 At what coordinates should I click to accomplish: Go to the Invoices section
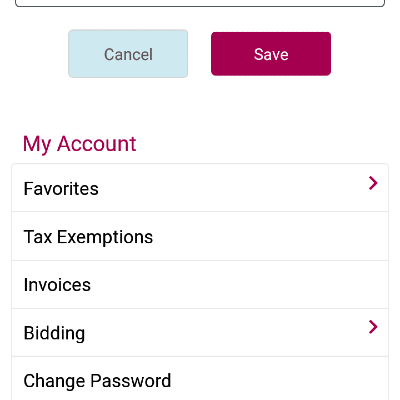point(200,285)
